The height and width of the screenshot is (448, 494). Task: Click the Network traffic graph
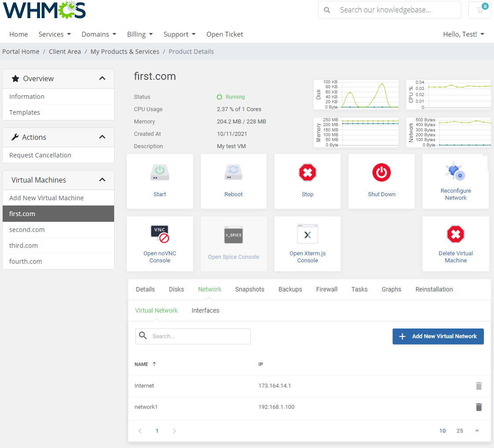(448, 132)
